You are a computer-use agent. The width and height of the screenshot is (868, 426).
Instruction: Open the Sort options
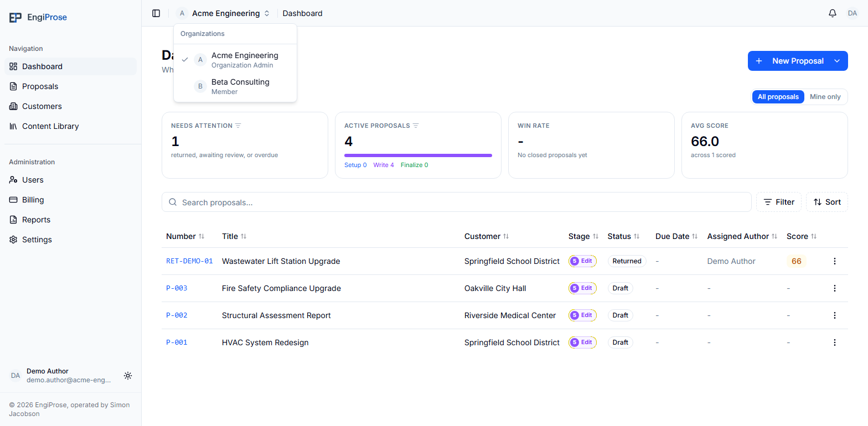[x=827, y=202]
